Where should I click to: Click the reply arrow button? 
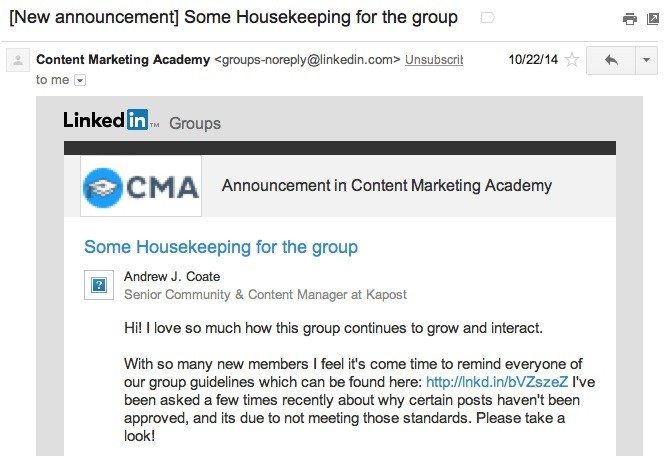coord(611,60)
